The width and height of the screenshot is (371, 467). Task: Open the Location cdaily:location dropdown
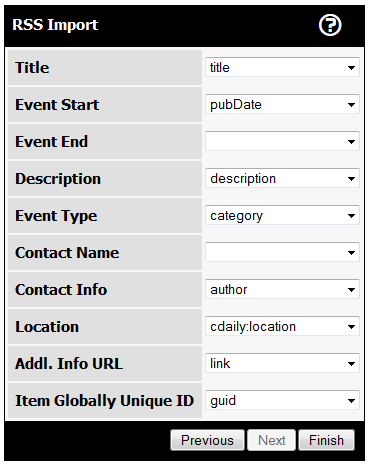282,326
